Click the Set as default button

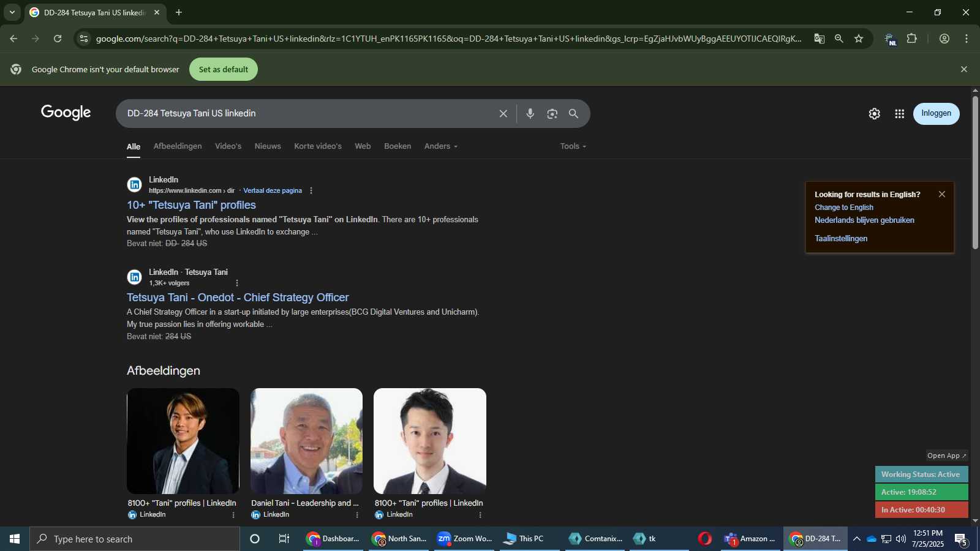point(224,69)
